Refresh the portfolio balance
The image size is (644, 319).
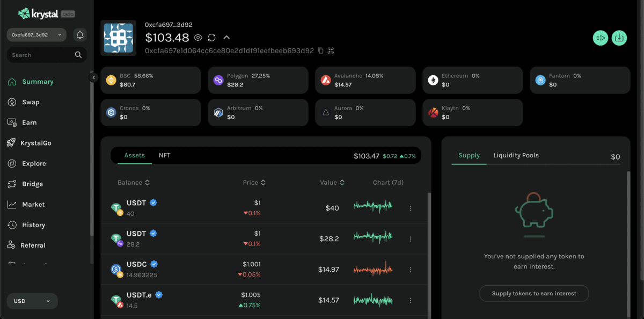coord(212,38)
